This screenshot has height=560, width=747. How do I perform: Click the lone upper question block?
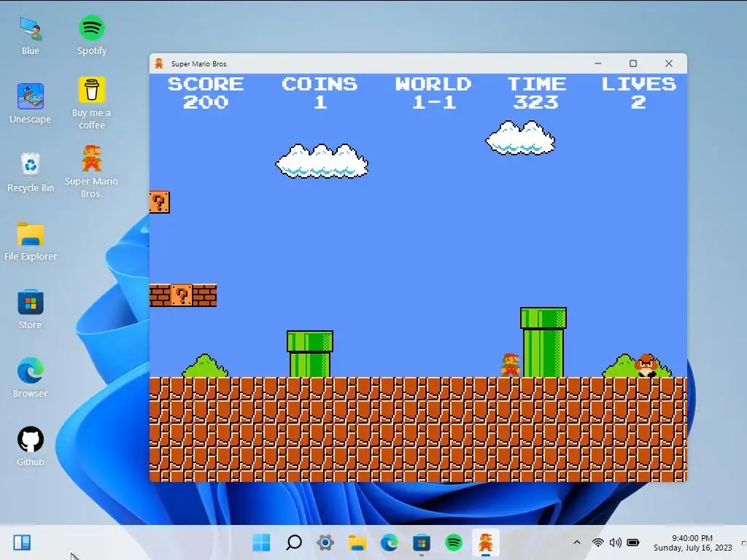[160, 202]
